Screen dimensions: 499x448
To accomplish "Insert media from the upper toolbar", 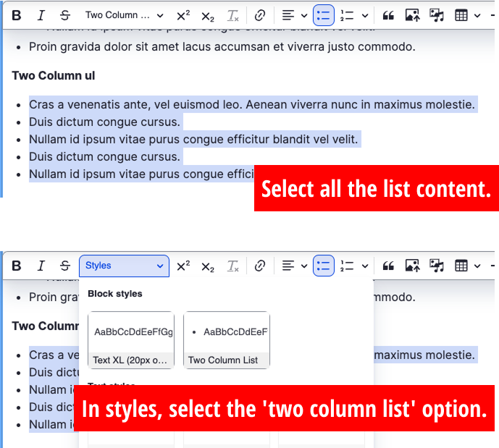I will [437, 15].
